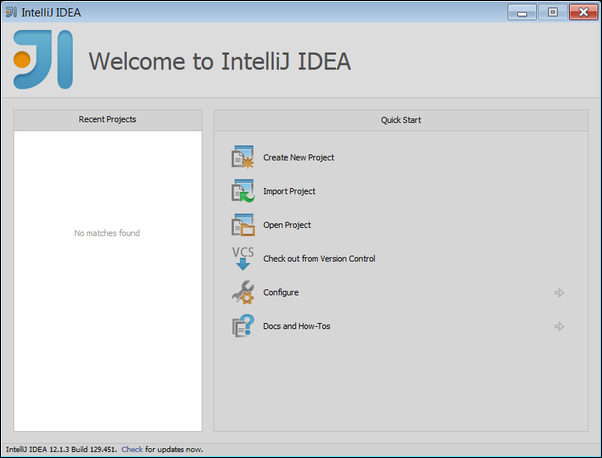Select the Create New Project label
Screen dimensions: 602x458
[x=298, y=157]
